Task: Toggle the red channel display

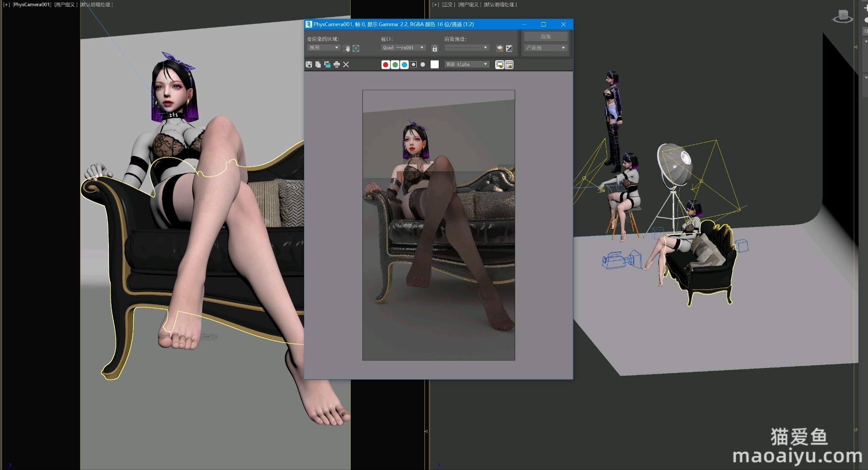Action: click(x=385, y=64)
